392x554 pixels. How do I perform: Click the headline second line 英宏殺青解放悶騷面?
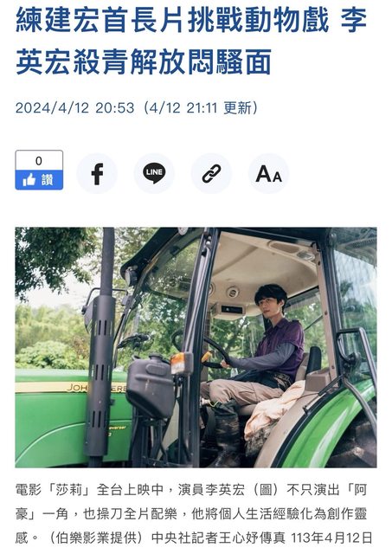(144, 62)
